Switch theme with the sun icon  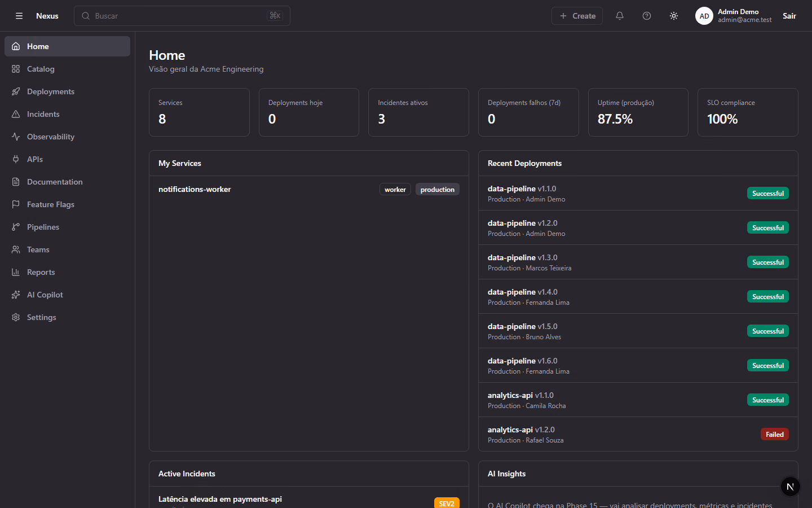[x=674, y=16]
